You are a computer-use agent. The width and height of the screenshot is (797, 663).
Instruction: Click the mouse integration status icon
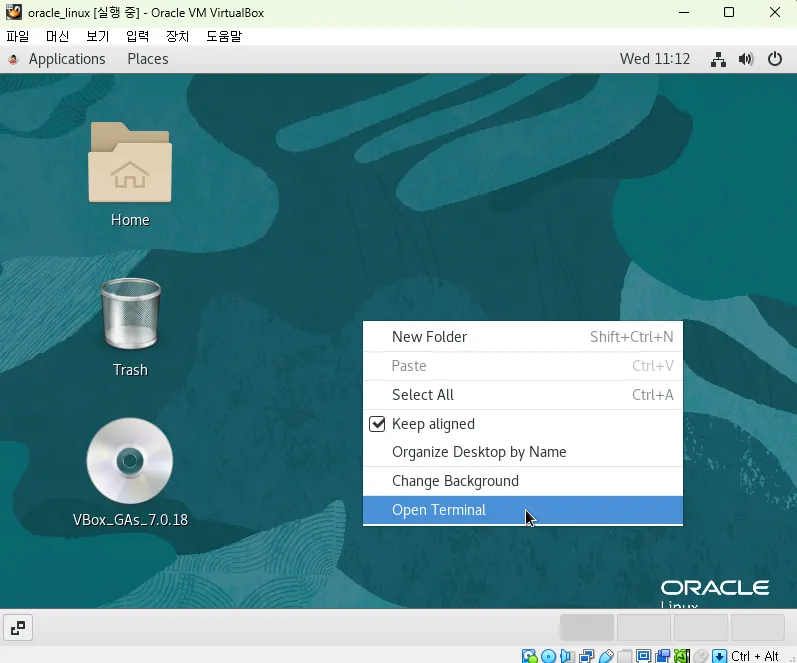click(700, 656)
